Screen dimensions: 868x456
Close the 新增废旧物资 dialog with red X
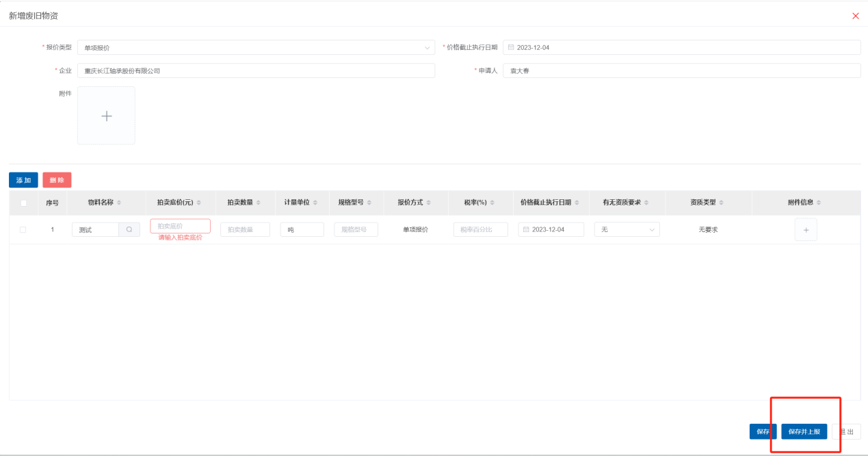(x=855, y=16)
